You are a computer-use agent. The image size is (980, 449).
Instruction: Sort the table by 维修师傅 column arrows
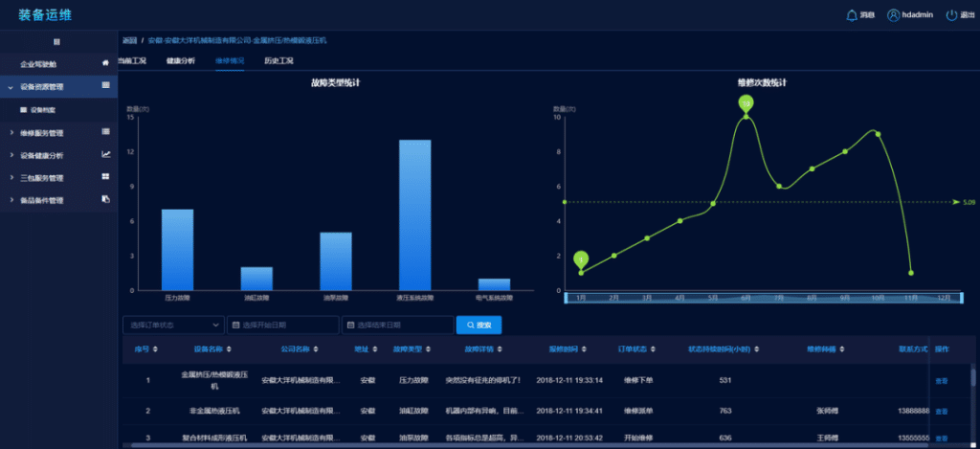[x=844, y=348]
